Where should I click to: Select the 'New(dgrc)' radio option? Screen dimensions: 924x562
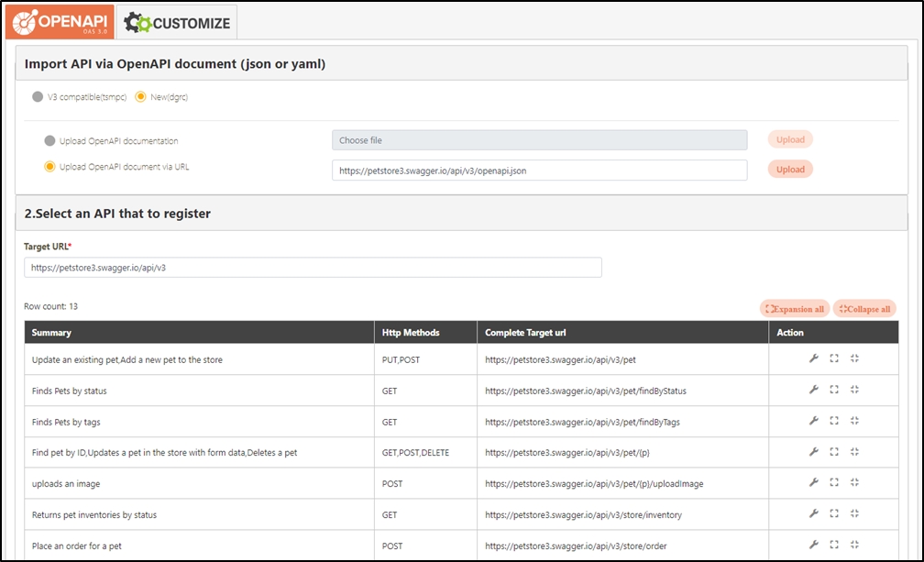pos(141,96)
